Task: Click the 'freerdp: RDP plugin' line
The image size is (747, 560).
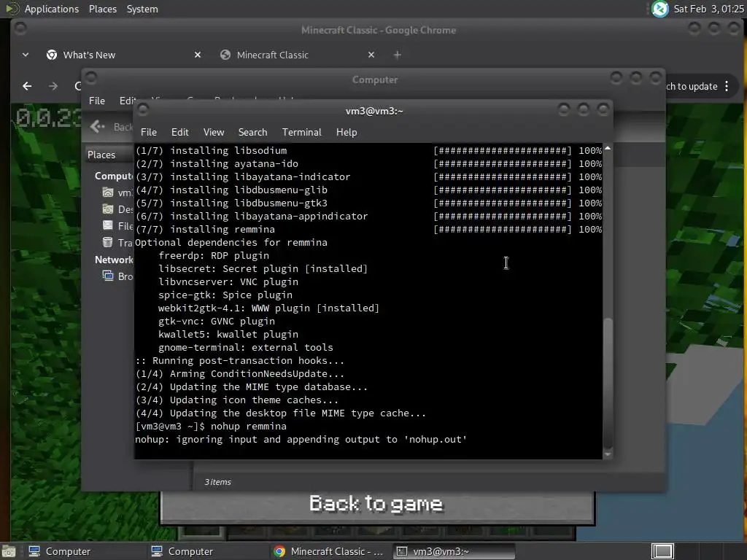Action: point(214,256)
